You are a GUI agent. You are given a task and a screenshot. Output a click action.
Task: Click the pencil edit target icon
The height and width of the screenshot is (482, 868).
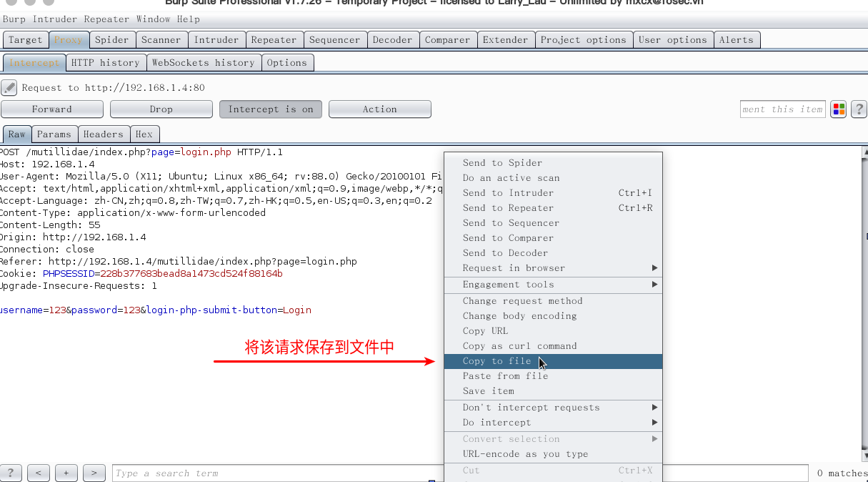[9, 88]
